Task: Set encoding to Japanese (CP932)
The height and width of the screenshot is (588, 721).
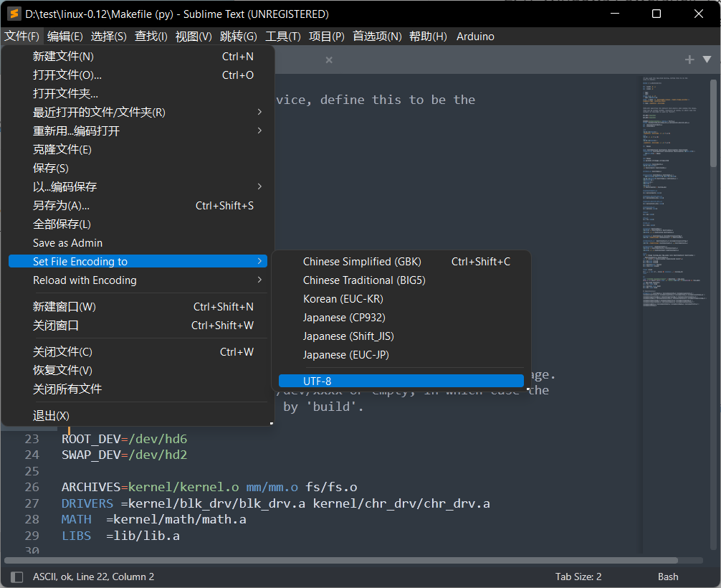Action: pyautogui.click(x=401, y=318)
